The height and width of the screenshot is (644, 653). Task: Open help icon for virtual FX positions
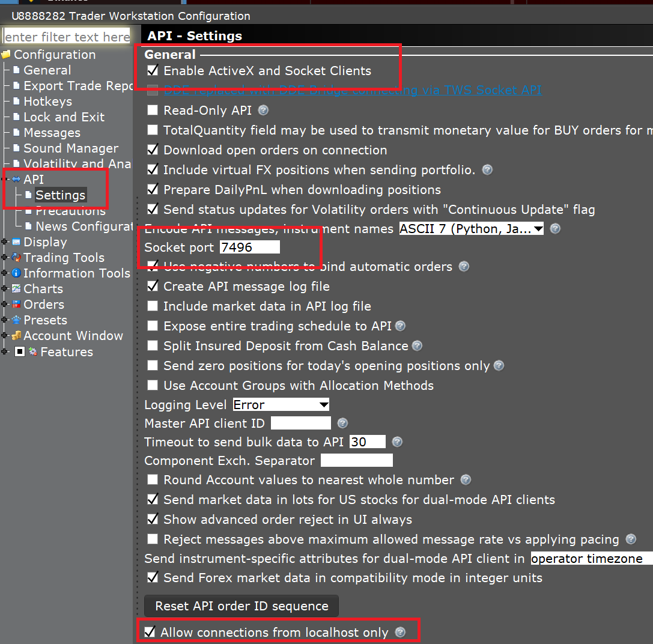tap(487, 169)
